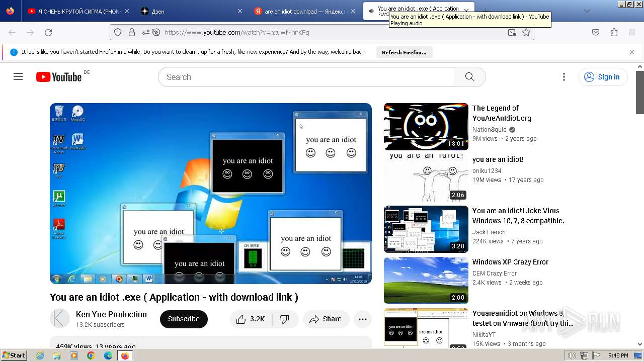The width and height of the screenshot is (644, 362).
Task: Go forward in Firefox
Action: point(30,32)
